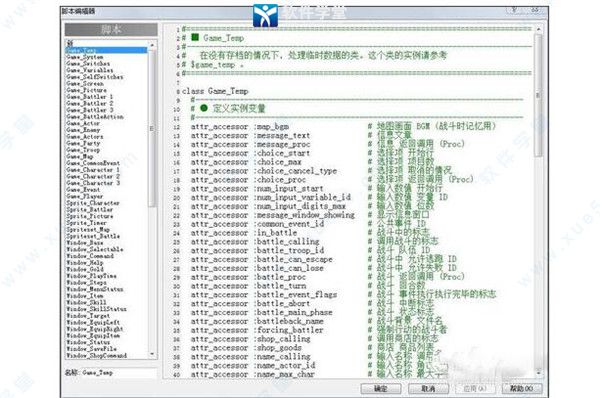Click the script list scroll-down arrow

(152, 355)
